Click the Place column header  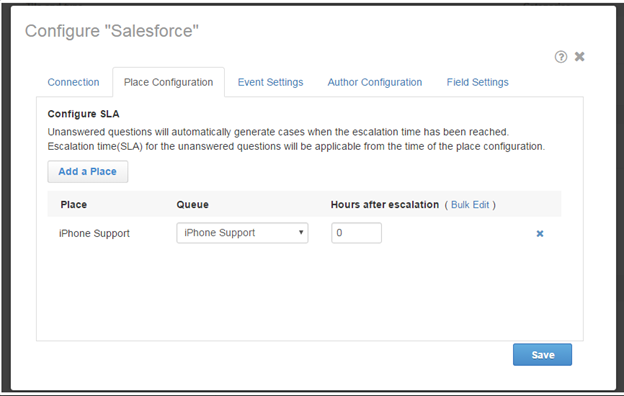pyautogui.click(x=74, y=205)
